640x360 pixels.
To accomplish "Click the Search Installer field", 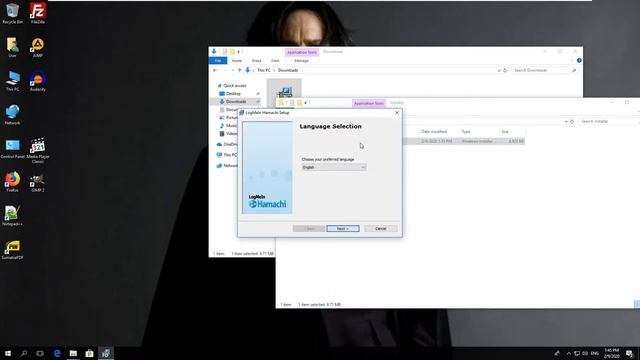I will [609, 121].
